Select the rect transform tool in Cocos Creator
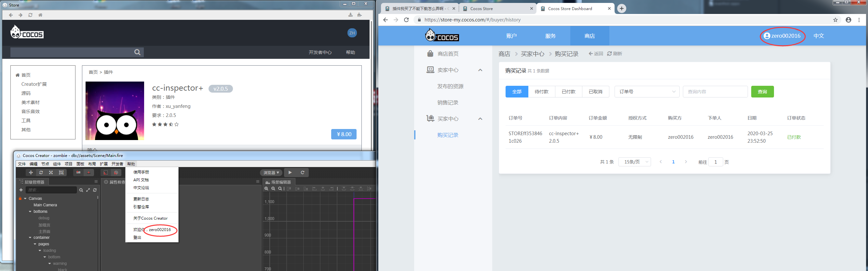The height and width of the screenshot is (271, 868). pos(61,172)
